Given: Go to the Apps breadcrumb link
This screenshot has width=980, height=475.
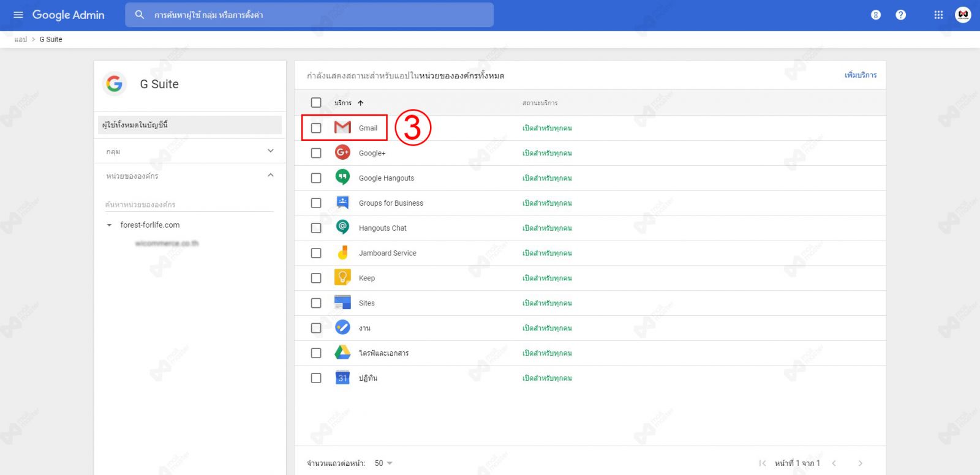Looking at the screenshot, I should click(x=21, y=39).
